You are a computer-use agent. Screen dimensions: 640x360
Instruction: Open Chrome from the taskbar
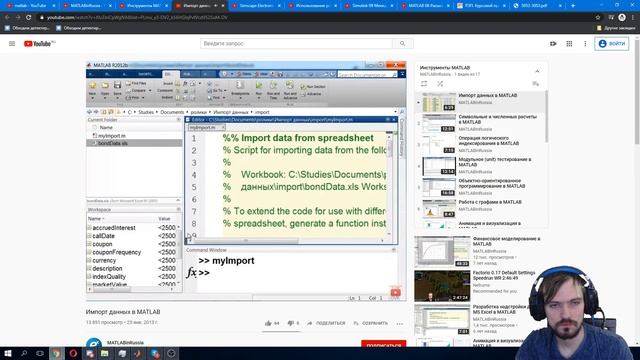coord(57,353)
